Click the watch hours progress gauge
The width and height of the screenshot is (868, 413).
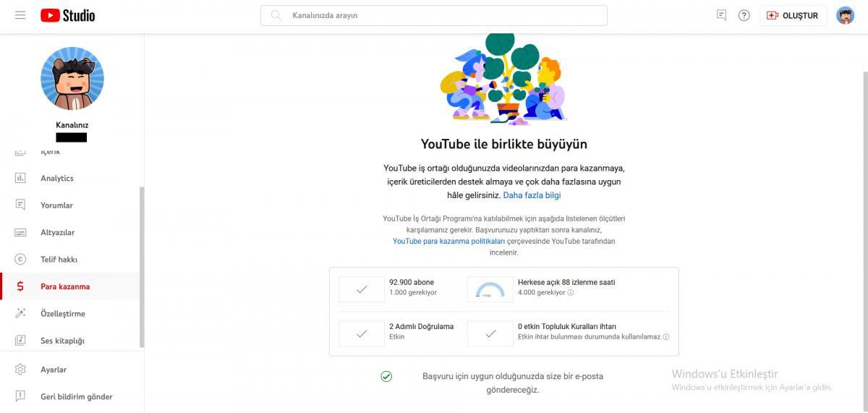click(x=490, y=289)
